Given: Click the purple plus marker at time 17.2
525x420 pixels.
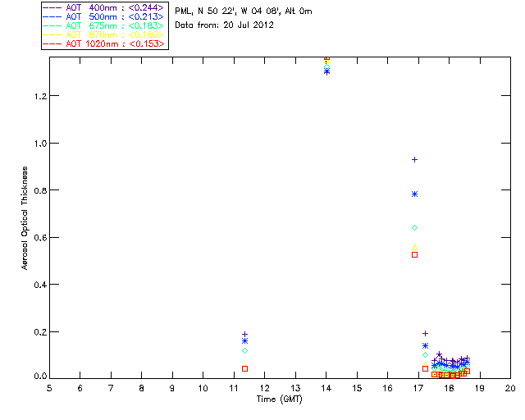Looking at the screenshot, I should tap(425, 334).
